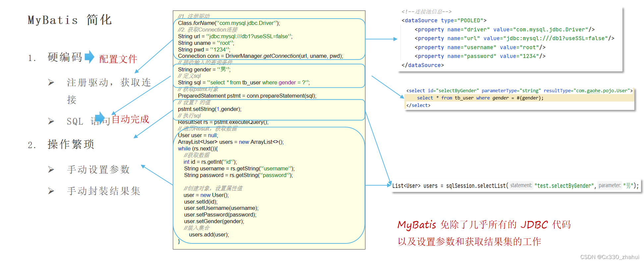Click the rs.getString("username") line
This screenshot has width=644, height=263.
point(239,168)
